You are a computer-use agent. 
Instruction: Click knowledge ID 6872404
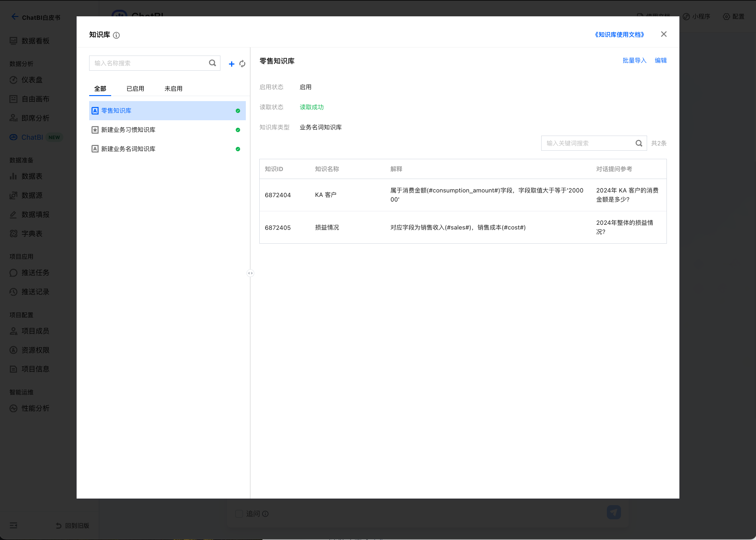pos(278,195)
